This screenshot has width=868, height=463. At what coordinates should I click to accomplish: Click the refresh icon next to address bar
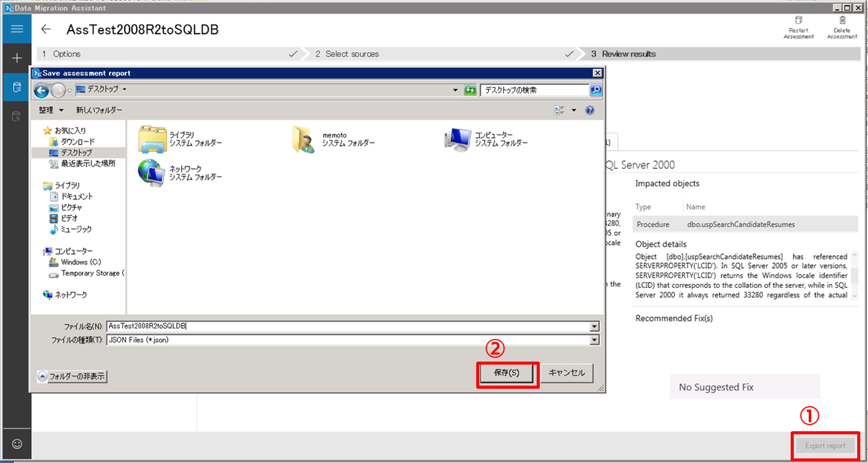click(x=470, y=90)
